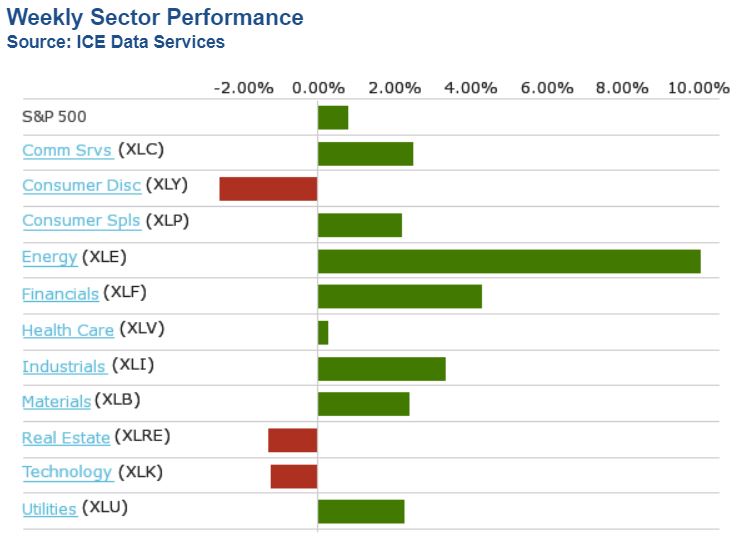Click the green Energy performance bar
The height and width of the screenshot is (536, 737).
509,261
